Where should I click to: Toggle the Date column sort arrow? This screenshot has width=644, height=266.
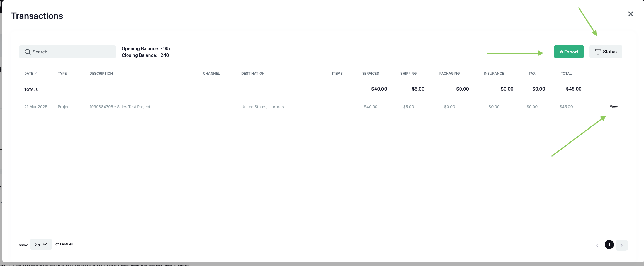click(x=36, y=74)
